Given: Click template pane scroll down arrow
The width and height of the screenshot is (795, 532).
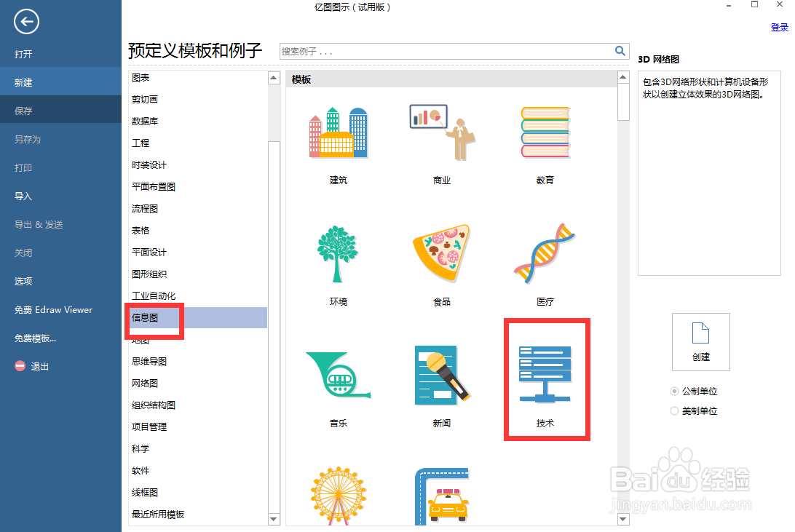Looking at the screenshot, I should click(623, 519).
